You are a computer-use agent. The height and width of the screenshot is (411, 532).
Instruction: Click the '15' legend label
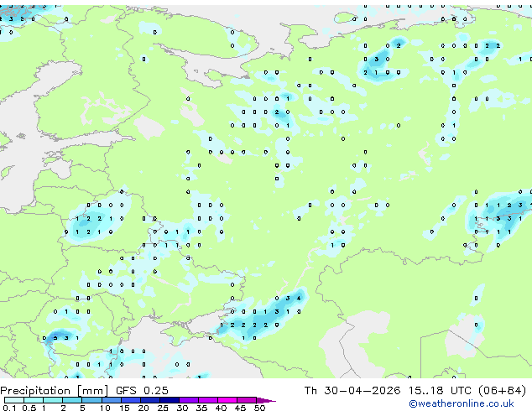coord(124,408)
